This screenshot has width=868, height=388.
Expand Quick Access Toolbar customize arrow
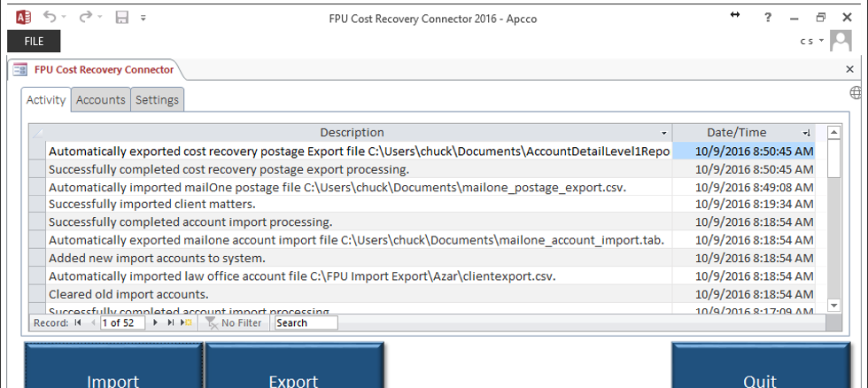[x=143, y=18]
